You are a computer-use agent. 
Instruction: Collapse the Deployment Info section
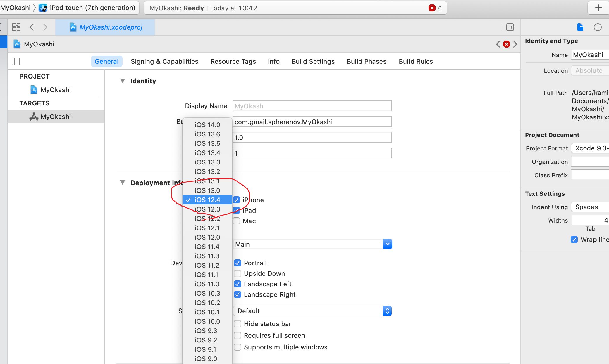[x=123, y=183]
